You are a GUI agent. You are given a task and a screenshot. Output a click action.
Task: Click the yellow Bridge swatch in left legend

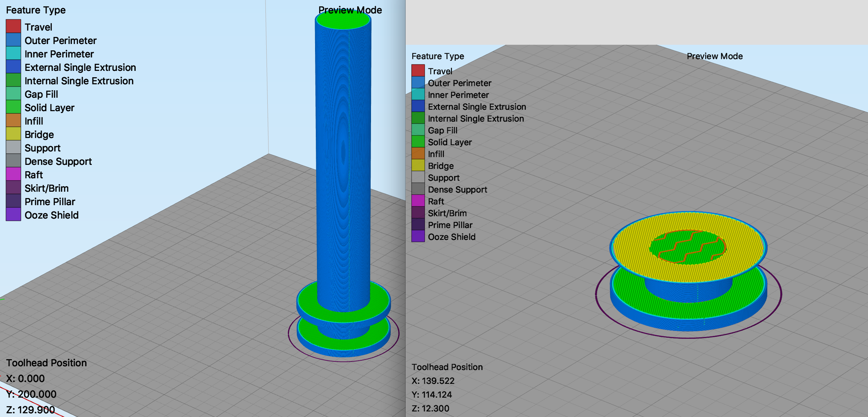pos(13,134)
